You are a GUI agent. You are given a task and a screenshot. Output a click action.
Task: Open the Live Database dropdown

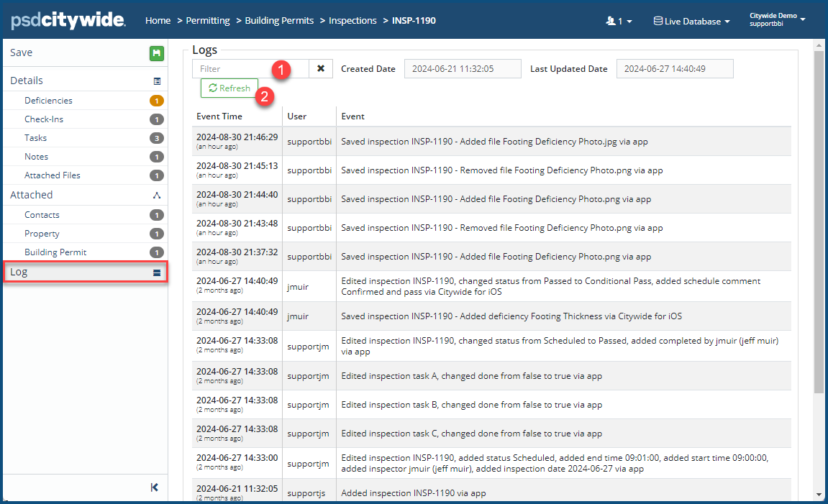[x=691, y=22]
